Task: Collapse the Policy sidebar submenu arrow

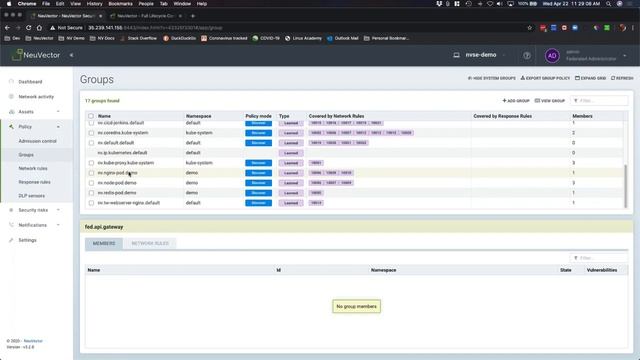Action: click(58, 127)
